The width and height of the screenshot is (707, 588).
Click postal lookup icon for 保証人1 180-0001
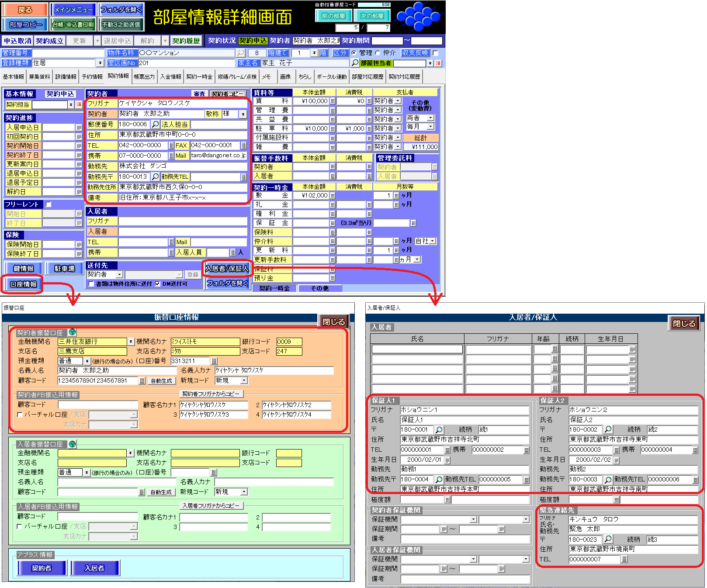tap(439, 430)
